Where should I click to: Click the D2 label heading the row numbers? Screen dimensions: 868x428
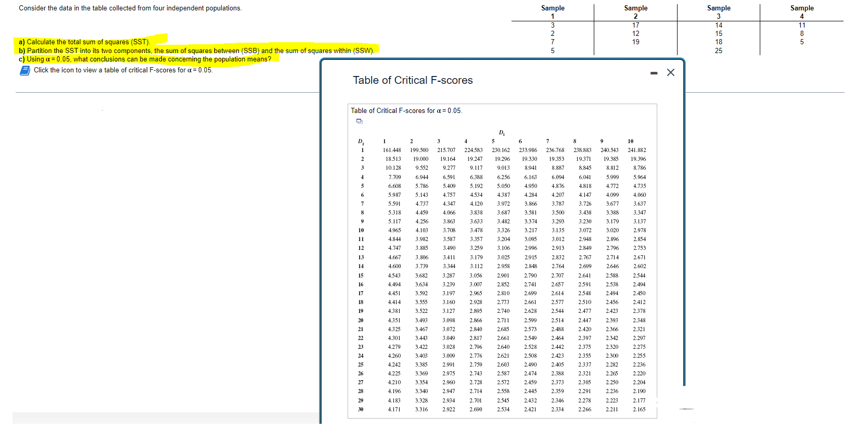tap(361, 142)
